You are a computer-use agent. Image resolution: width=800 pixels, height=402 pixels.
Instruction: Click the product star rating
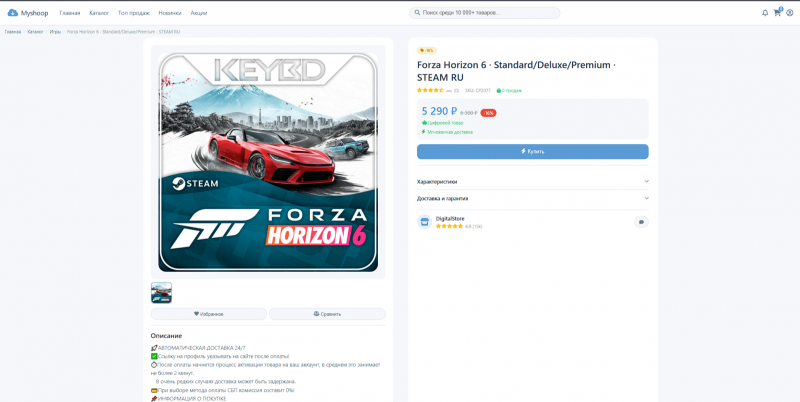click(430, 90)
